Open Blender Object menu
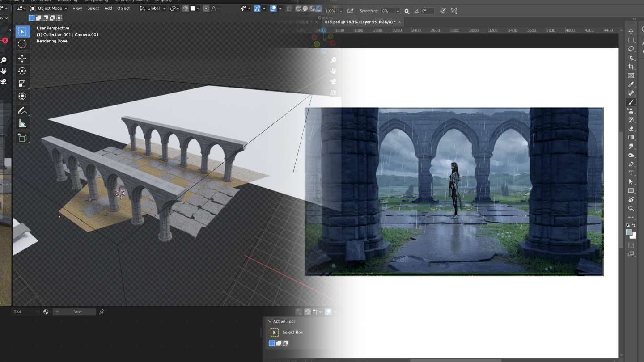The image size is (644, 362). tap(123, 8)
